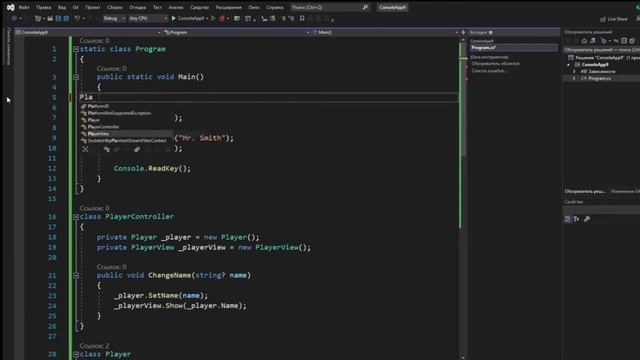Open the Вид menu

click(x=62, y=7)
